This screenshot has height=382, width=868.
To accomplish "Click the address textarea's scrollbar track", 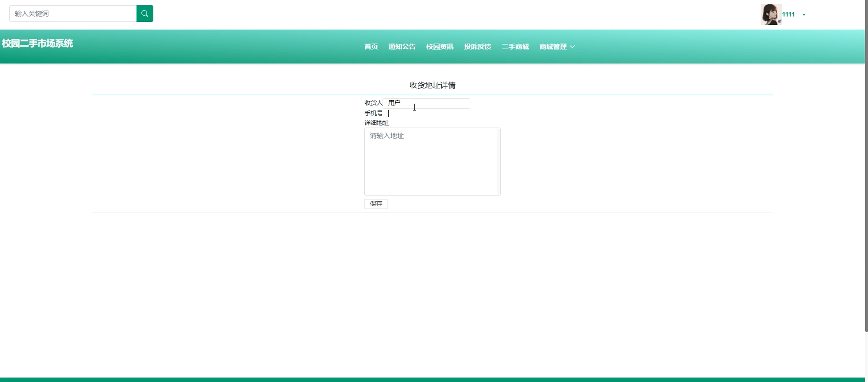I will (498, 161).
